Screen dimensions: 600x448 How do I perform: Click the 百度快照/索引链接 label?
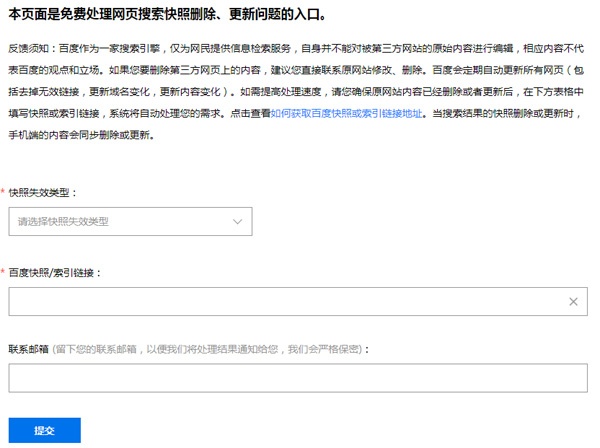pyautogui.click(x=54, y=273)
